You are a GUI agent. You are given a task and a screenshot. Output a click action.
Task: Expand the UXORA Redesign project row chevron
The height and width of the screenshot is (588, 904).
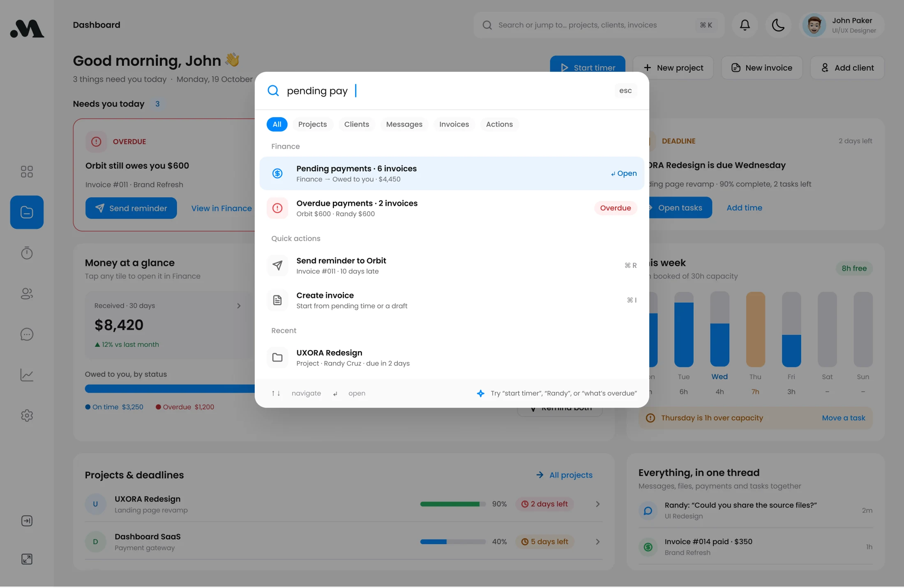point(597,504)
